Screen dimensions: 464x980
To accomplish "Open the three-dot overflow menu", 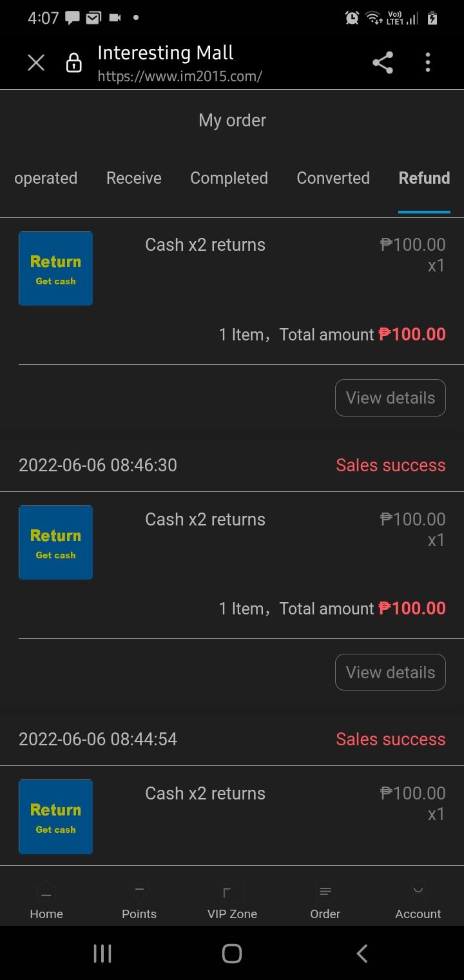I will point(428,63).
